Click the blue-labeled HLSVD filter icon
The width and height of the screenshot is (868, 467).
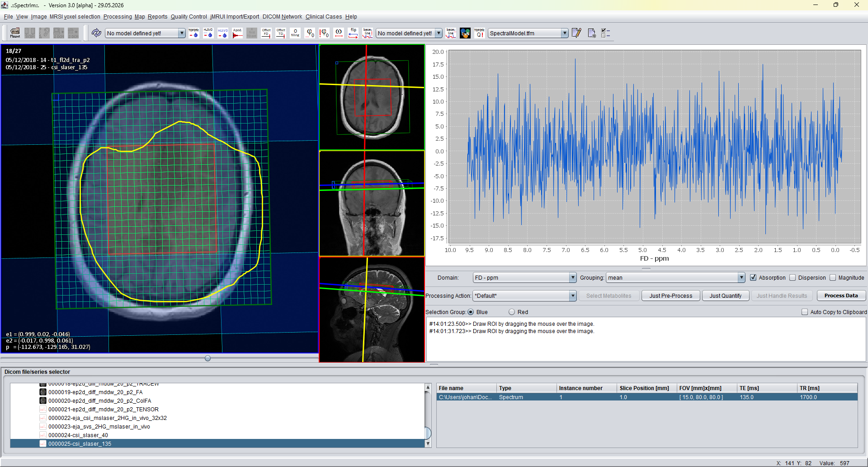coord(223,33)
